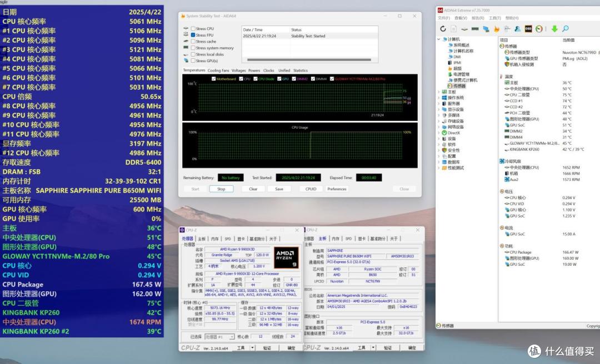The height and width of the screenshot is (364, 600).
Task: Click the AIDA64 refresh toolbar icon
Action: tap(443, 29)
